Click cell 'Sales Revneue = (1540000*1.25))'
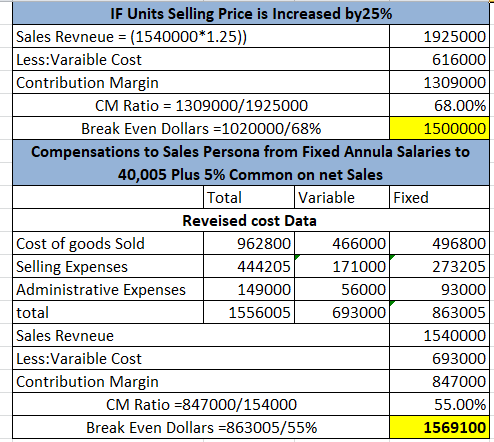Image resolution: width=494 pixels, height=442 pixels. [201, 36]
